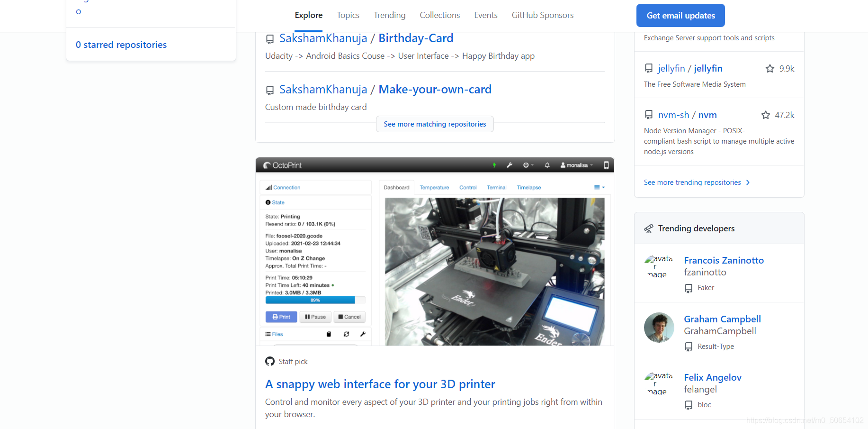This screenshot has height=429, width=868.
Task: Open the bloc repository
Action: point(704,405)
